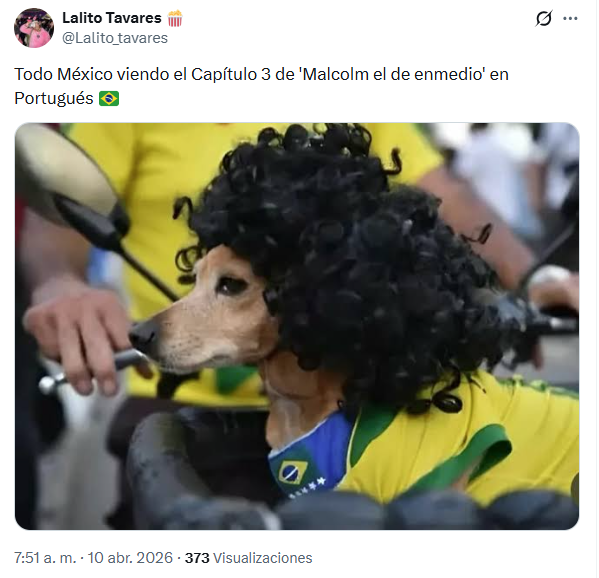
Task: Click the Brazil flag patch on dog's jersey
Action: pyautogui.click(x=293, y=472)
